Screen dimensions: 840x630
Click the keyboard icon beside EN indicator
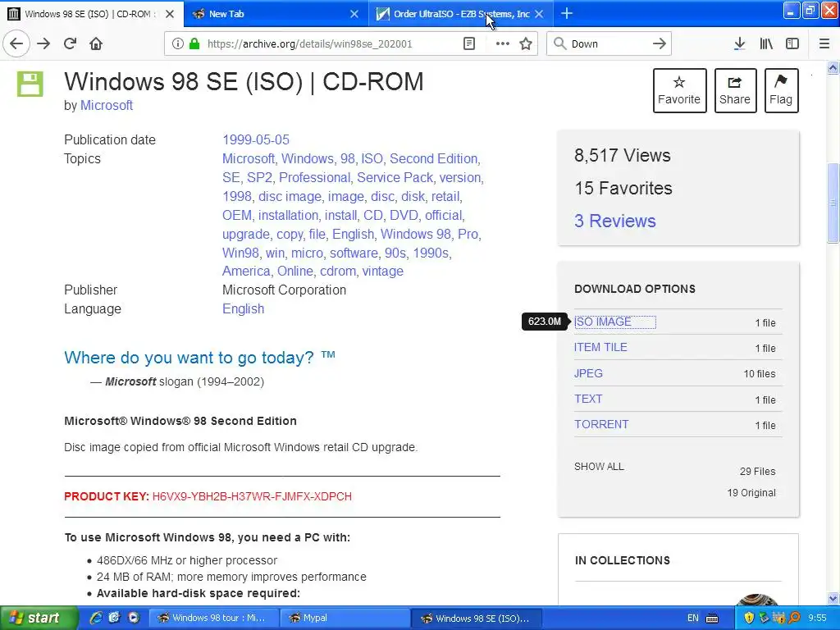pos(712,619)
